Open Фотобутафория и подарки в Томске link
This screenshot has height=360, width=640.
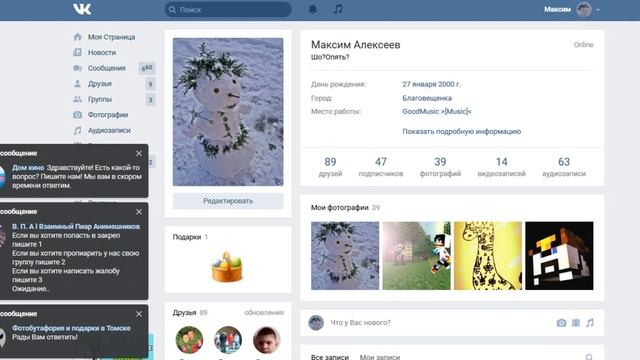(x=71, y=328)
